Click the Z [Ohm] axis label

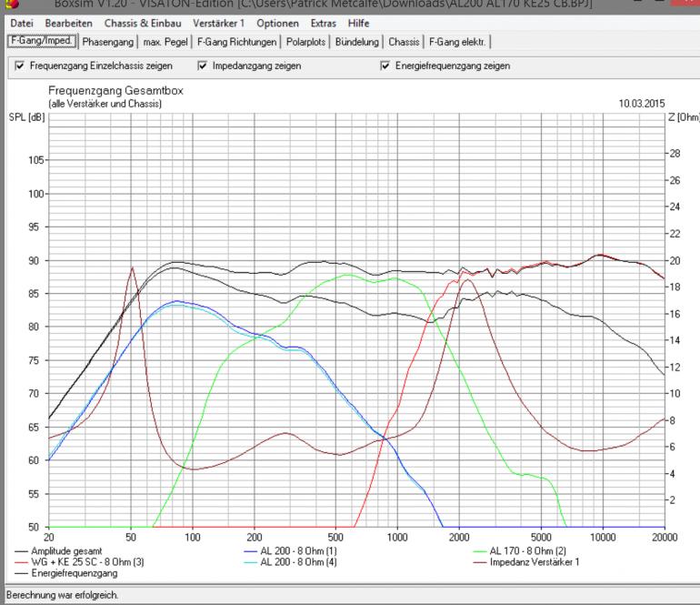coord(684,117)
